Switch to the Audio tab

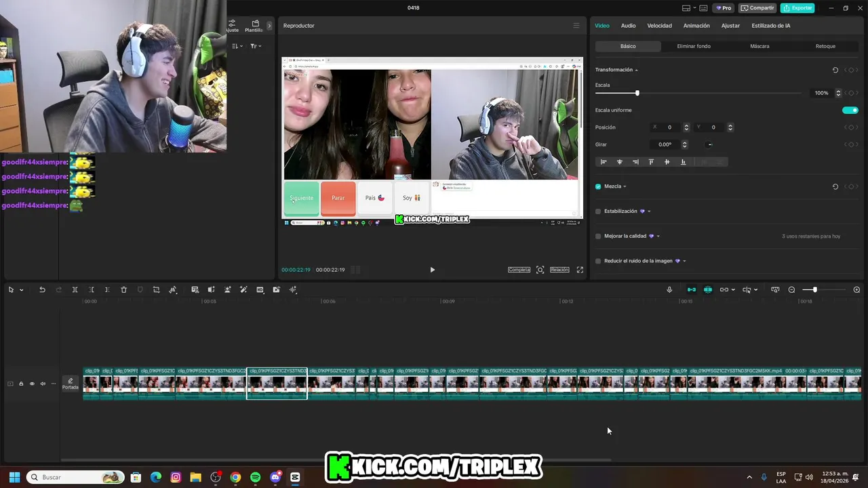tap(628, 26)
